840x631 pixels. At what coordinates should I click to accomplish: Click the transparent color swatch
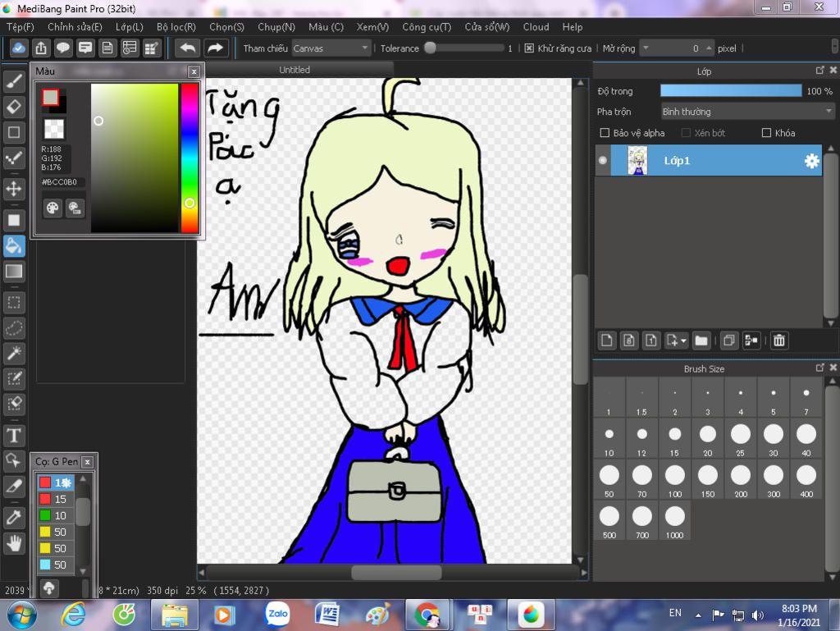53,129
